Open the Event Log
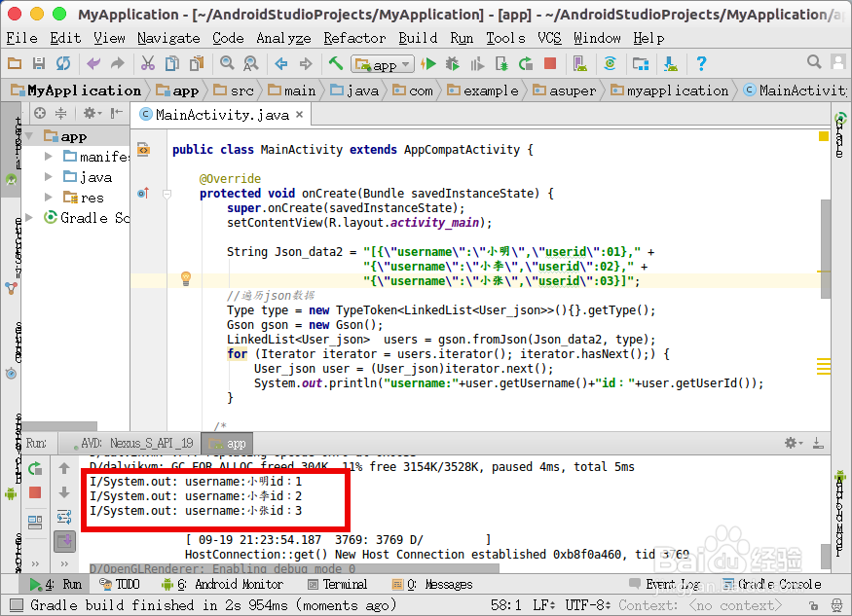Viewport: 852px width, 616px height. [x=664, y=585]
